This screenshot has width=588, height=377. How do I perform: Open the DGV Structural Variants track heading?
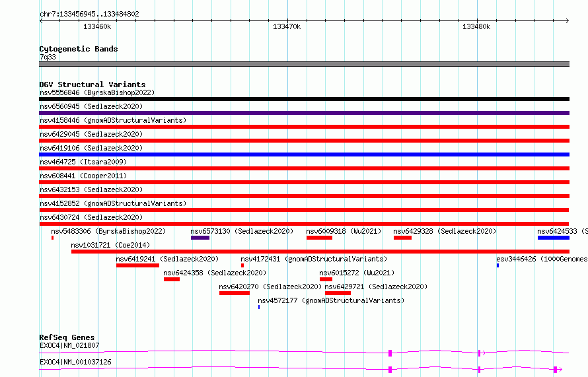(x=92, y=85)
